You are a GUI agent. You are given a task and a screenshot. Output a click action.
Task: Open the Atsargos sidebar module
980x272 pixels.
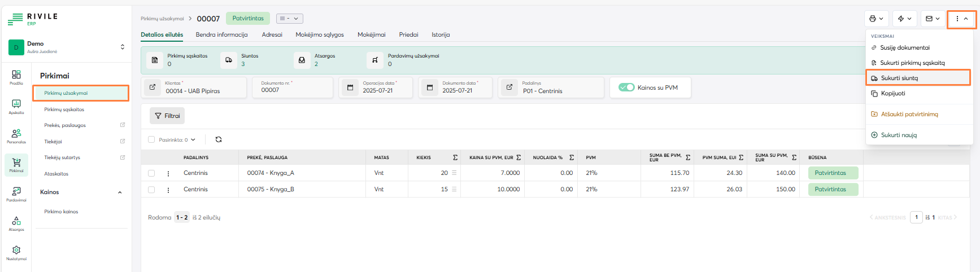[x=16, y=223]
